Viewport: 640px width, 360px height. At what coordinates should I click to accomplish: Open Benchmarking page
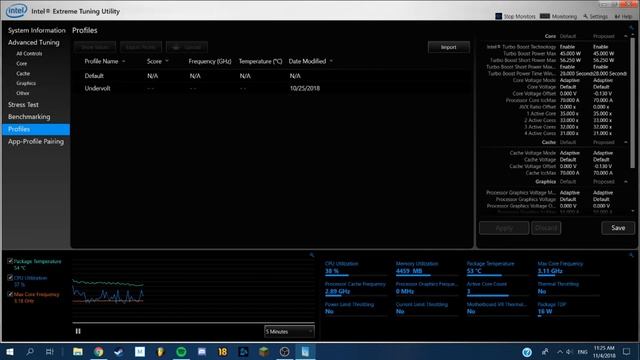29,117
